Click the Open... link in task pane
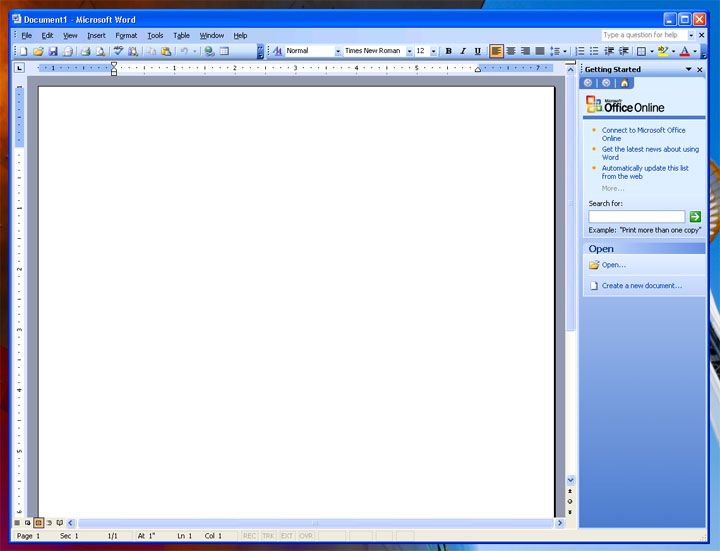Screen dimensions: 720x551 (613, 265)
